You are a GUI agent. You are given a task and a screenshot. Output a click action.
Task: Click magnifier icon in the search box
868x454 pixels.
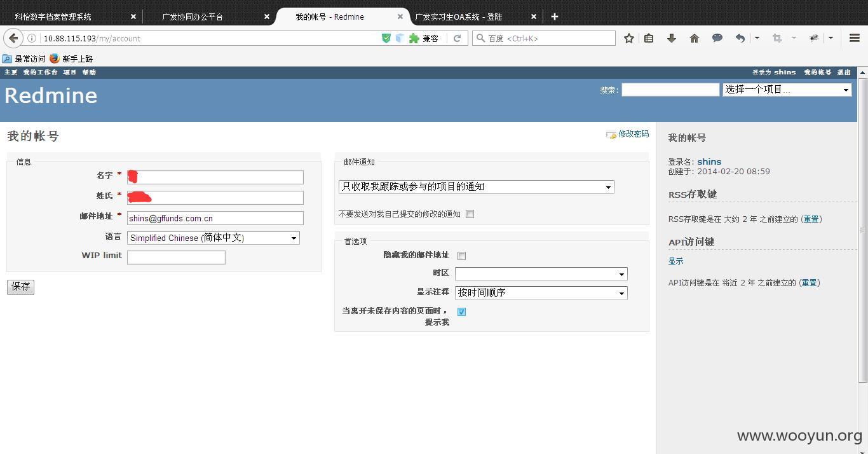click(x=481, y=38)
